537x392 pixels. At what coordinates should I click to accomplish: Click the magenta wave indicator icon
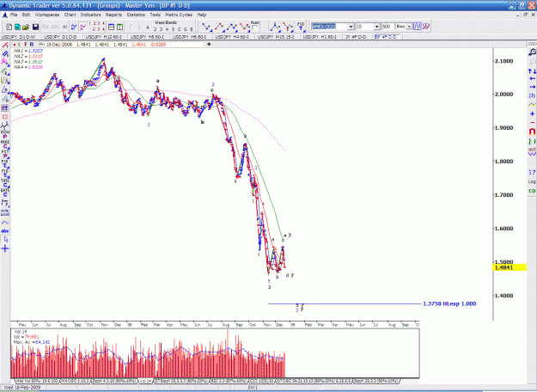click(82, 27)
